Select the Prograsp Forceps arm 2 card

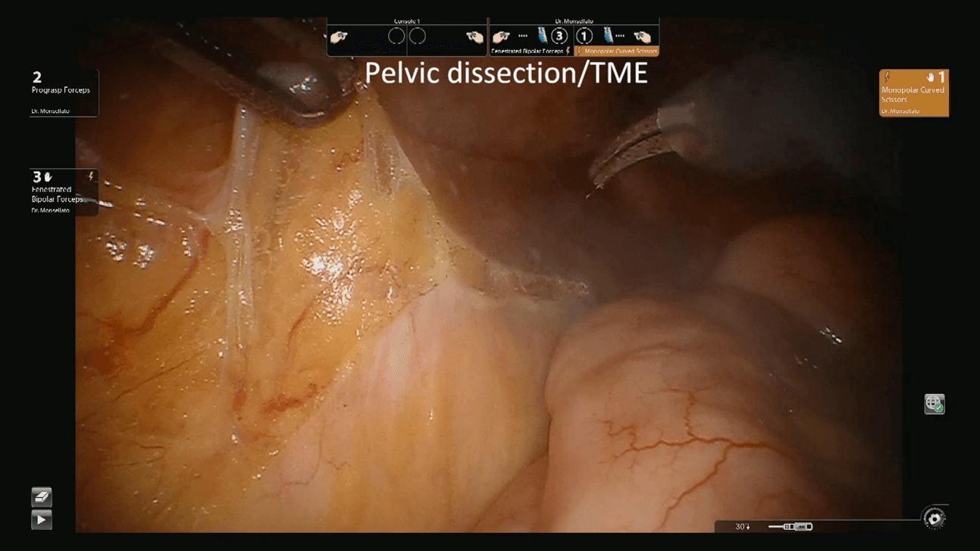point(64,92)
